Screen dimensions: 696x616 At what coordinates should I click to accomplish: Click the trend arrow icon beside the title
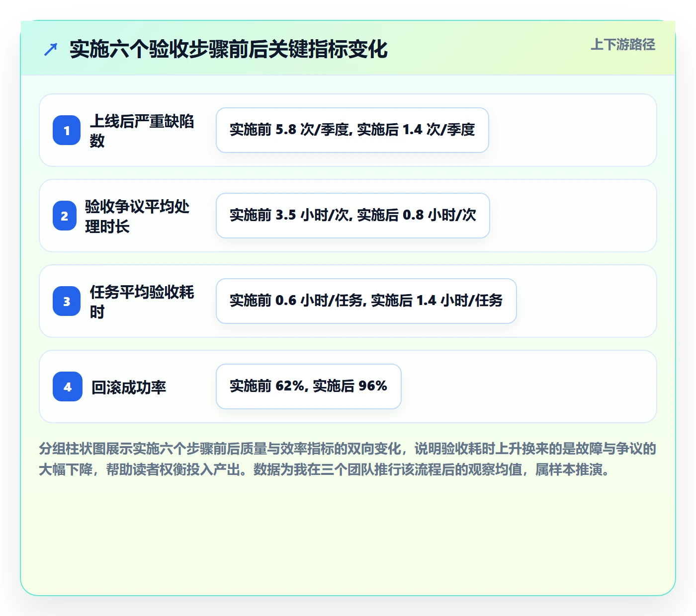(51, 49)
